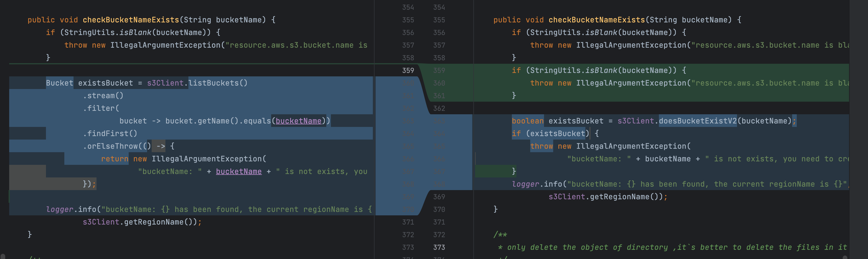868x259 pixels.
Task: Click line number 361 in right gutter column
Action: pos(439,96)
